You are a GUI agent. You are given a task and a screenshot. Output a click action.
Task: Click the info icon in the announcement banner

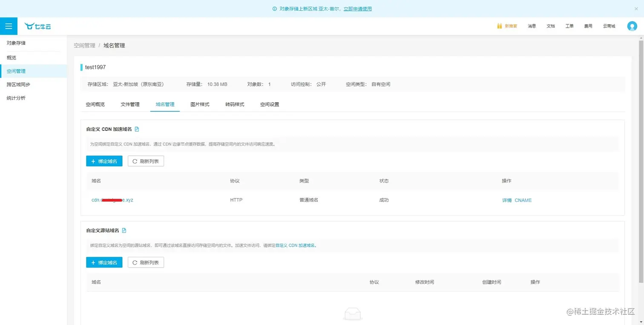coord(275,9)
